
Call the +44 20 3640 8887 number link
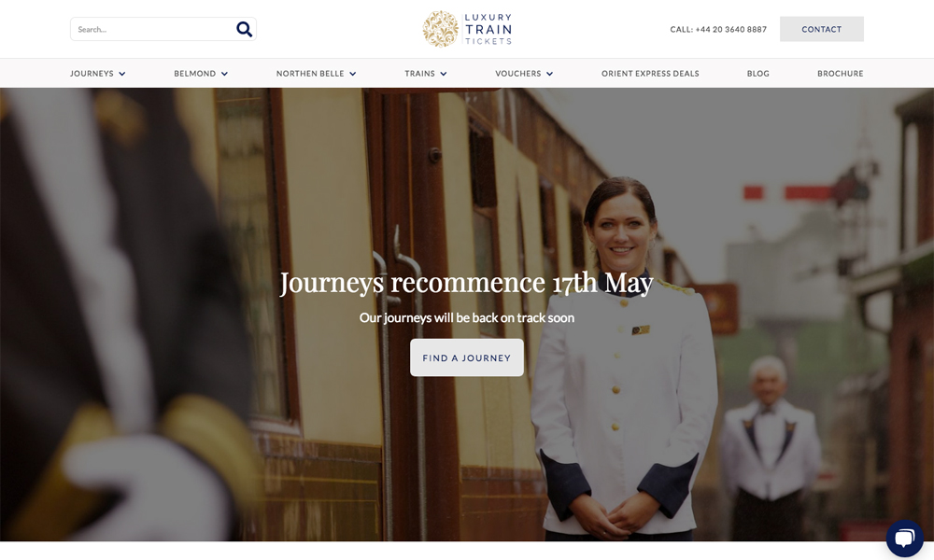(x=717, y=29)
